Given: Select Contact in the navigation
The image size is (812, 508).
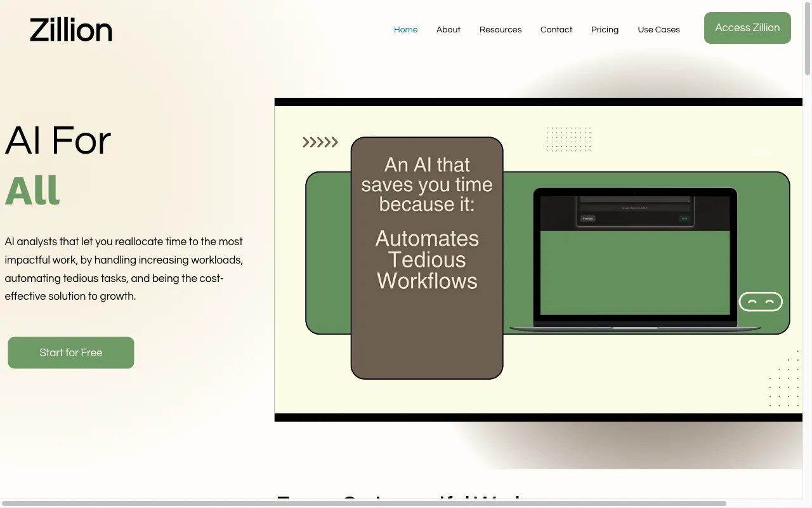Looking at the screenshot, I should pyautogui.click(x=556, y=29).
